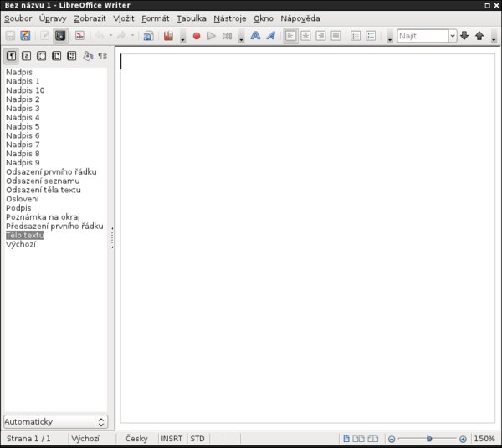Click the Redo arrow icon
502x448 pixels.
(121, 36)
